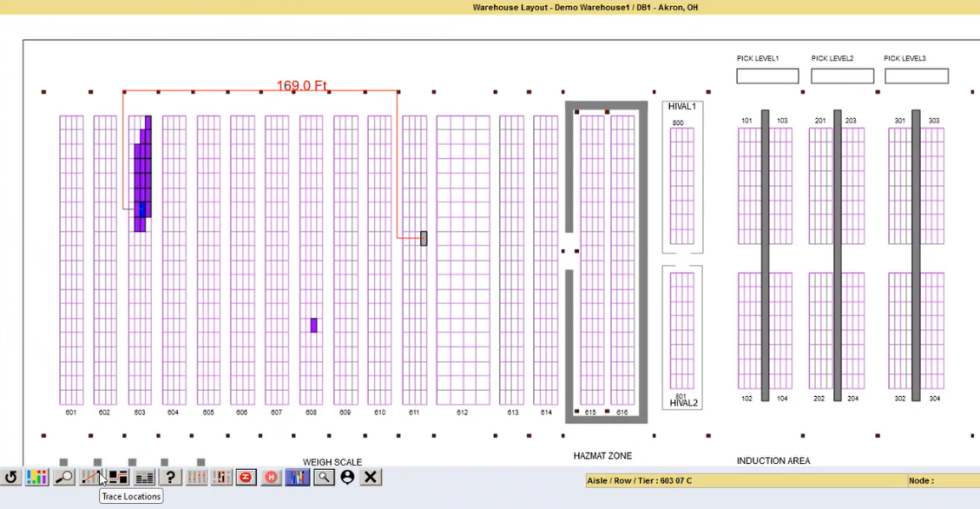Click the HAZMAT ZONE label
The height and width of the screenshot is (509, 980).
[x=602, y=456]
